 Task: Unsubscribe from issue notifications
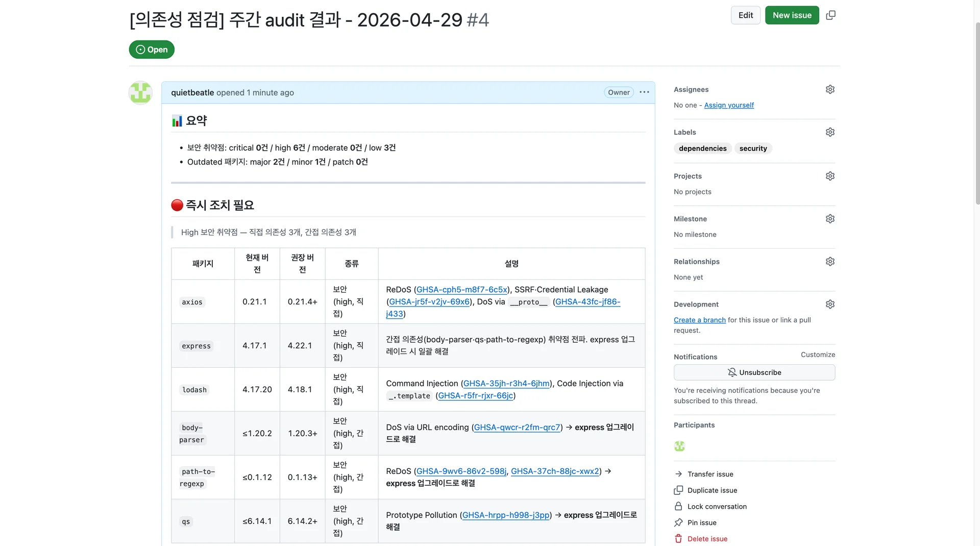[x=754, y=372]
